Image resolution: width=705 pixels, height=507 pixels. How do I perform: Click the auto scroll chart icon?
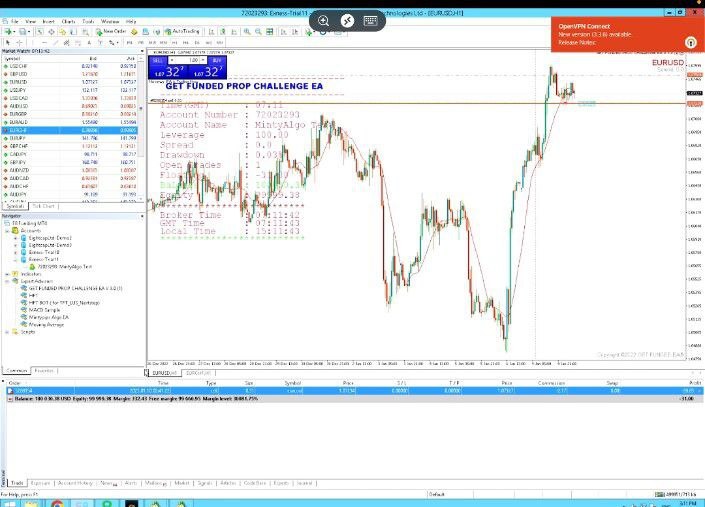coord(284,31)
